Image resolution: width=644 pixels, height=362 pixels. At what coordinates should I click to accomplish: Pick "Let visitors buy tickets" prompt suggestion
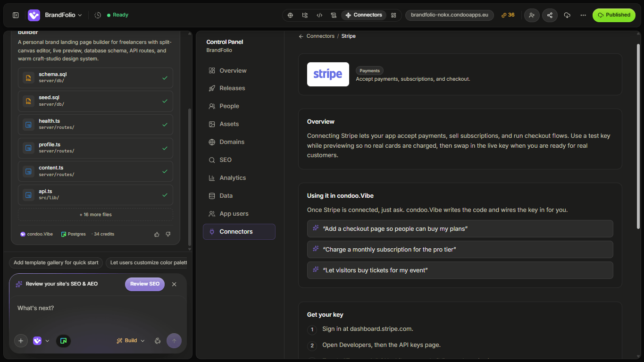click(460, 270)
